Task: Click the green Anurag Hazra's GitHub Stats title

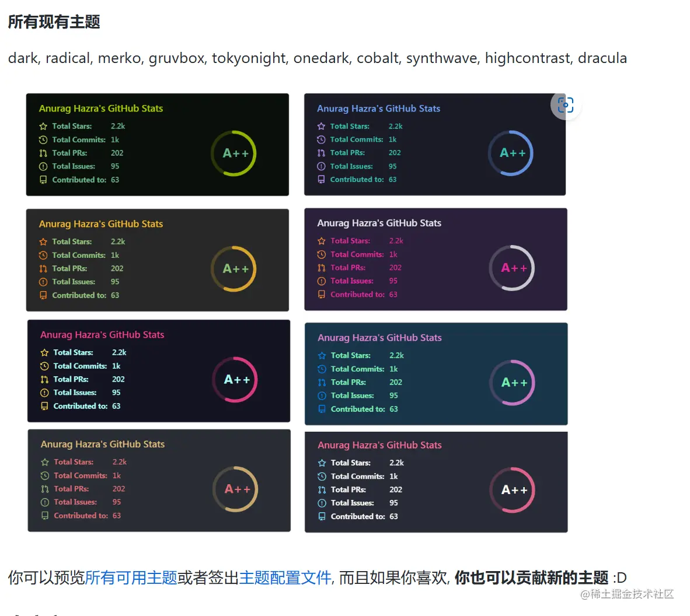Action: pos(101,108)
